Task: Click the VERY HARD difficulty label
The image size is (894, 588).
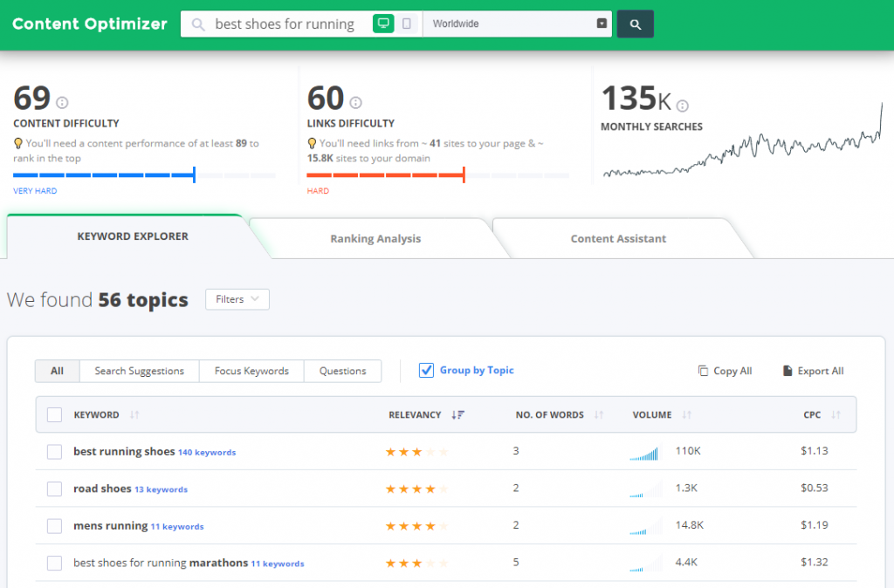Action: click(x=35, y=191)
